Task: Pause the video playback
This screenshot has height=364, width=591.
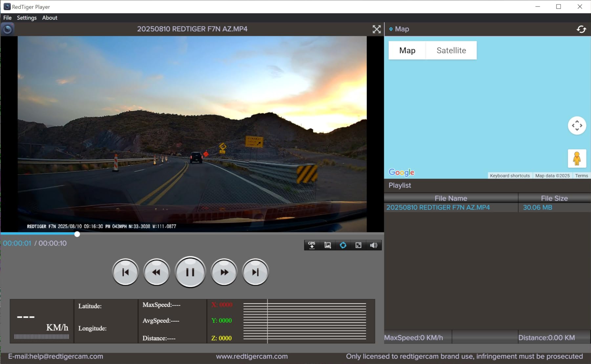Action: click(190, 272)
